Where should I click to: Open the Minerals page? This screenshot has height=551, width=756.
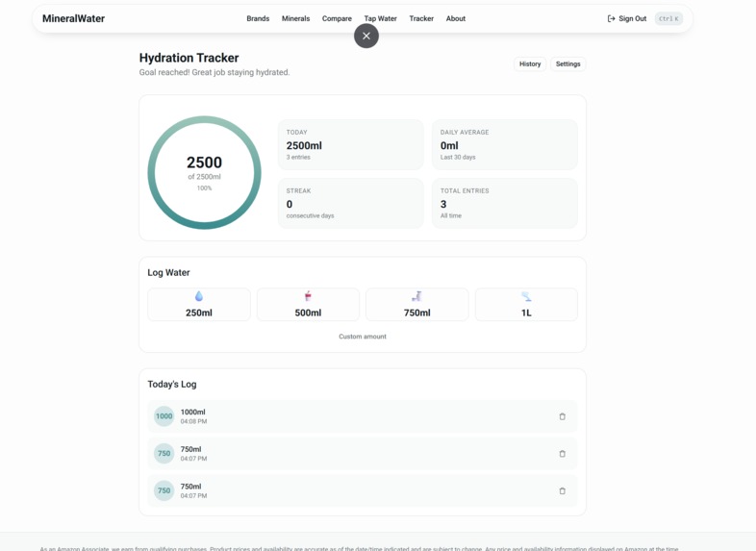point(295,18)
